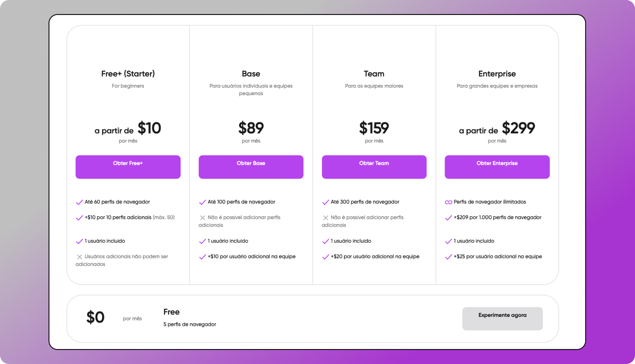Click checkmark beside Até 100 perfis de navegador
This screenshot has height=364, width=635.
click(202, 202)
